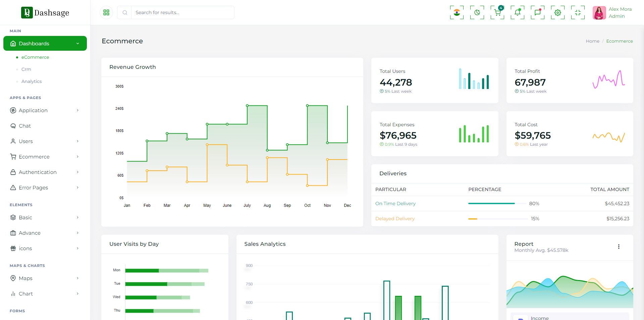Viewport: 644px width, 320px height.
Task: Expand the Application submenu arrow
Action: pyautogui.click(x=77, y=110)
